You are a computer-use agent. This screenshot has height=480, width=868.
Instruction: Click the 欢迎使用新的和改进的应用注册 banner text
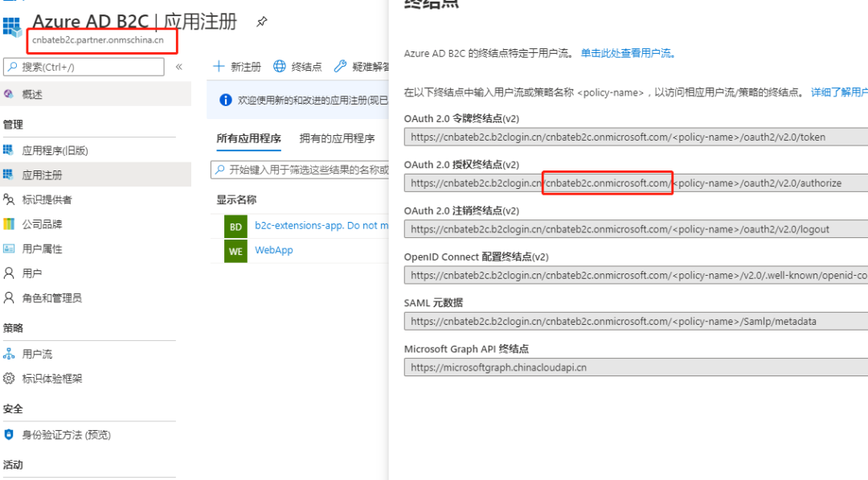tap(313, 101)
